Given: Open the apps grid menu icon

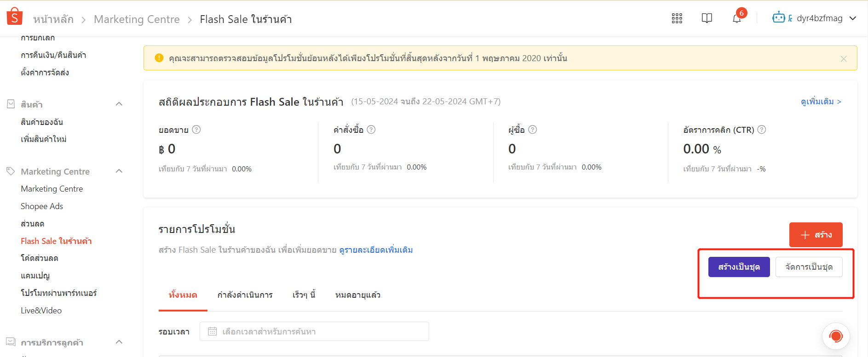Looking at the screenshot, I should coord(677,18).
